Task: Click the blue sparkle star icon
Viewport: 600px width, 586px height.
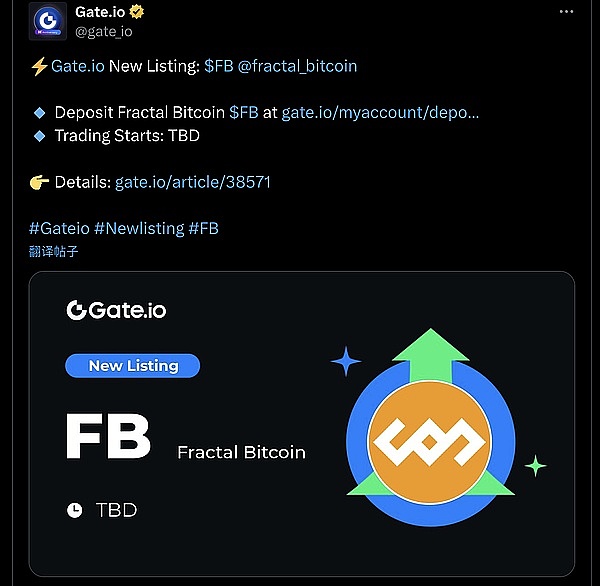Action: 345,361
